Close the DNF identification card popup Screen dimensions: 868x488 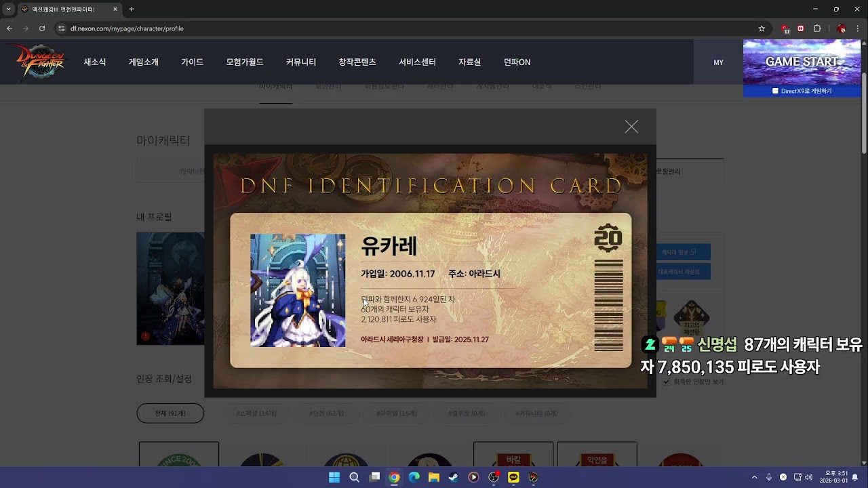pyautogui.click(x=631, y=127)
